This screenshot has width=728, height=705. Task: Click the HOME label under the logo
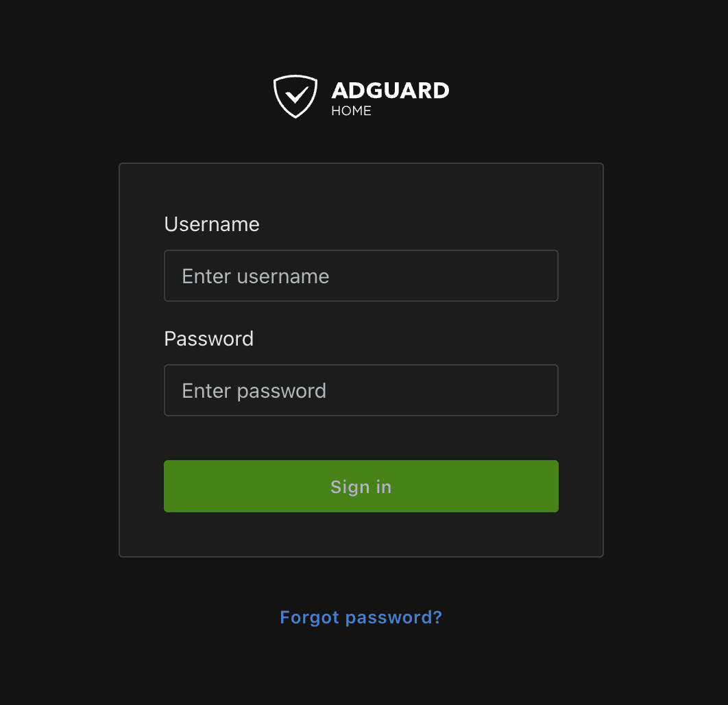pos(352,110)
